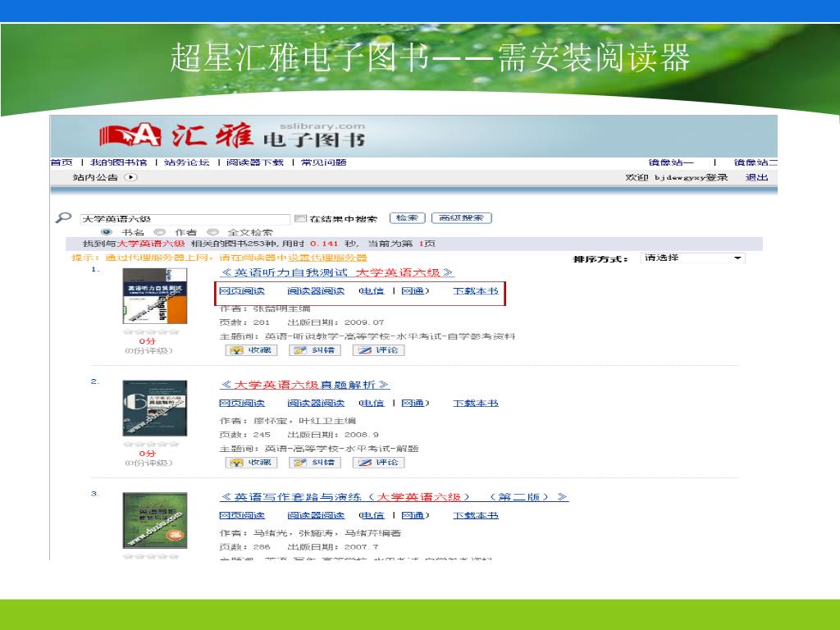The width and height of the screenshot is (840, 630).
Task: Rate book 2 using star row
Action: 151,444
